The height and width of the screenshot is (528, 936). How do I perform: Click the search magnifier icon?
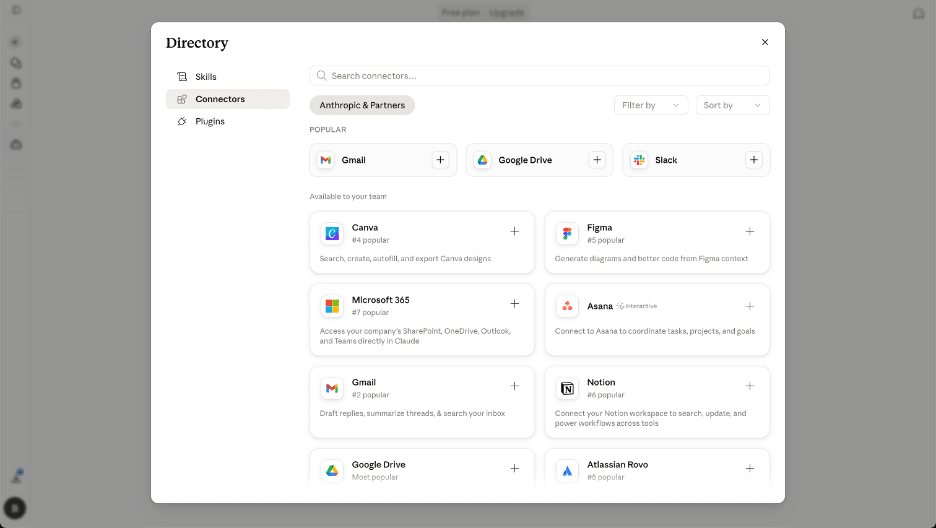click(x=321, y=76)
